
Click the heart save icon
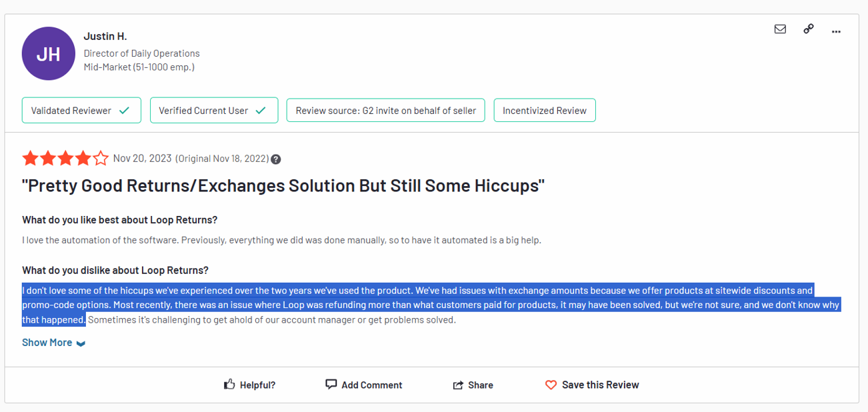click(551, 385)
